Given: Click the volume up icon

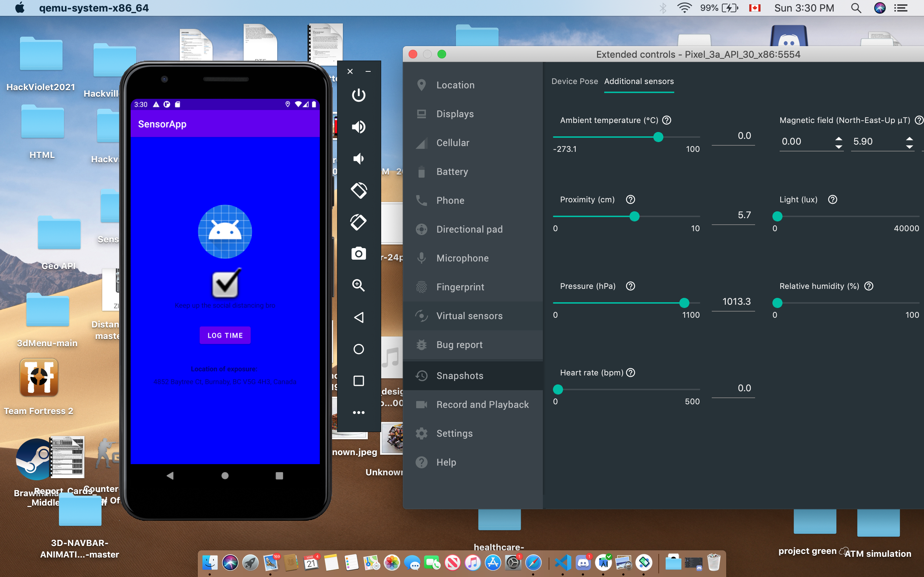Looking at the screenshot, I should [x=358, y=127].
